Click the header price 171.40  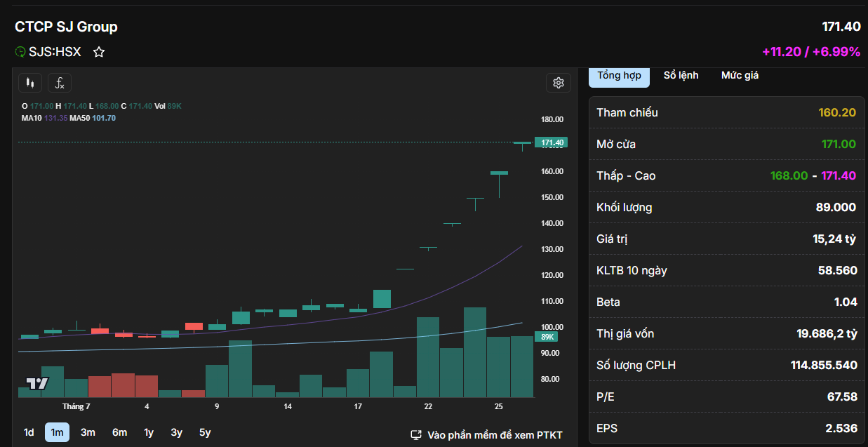(841, 27)
